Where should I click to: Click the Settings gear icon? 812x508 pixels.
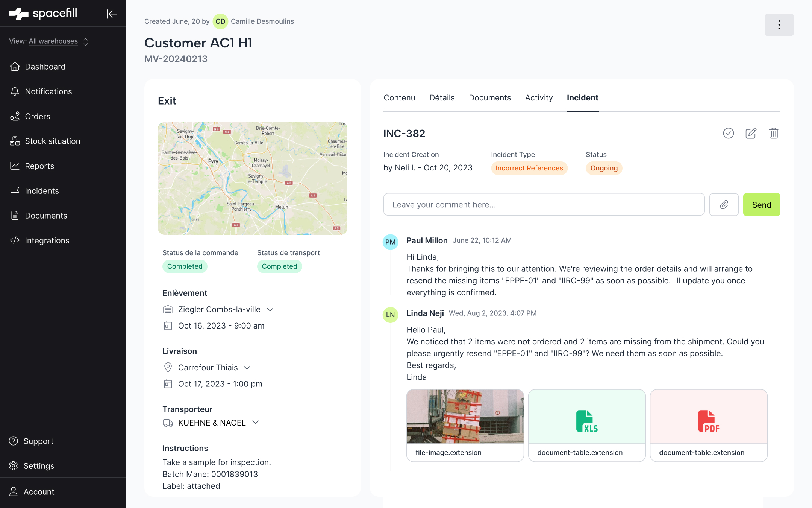(14, 465)
